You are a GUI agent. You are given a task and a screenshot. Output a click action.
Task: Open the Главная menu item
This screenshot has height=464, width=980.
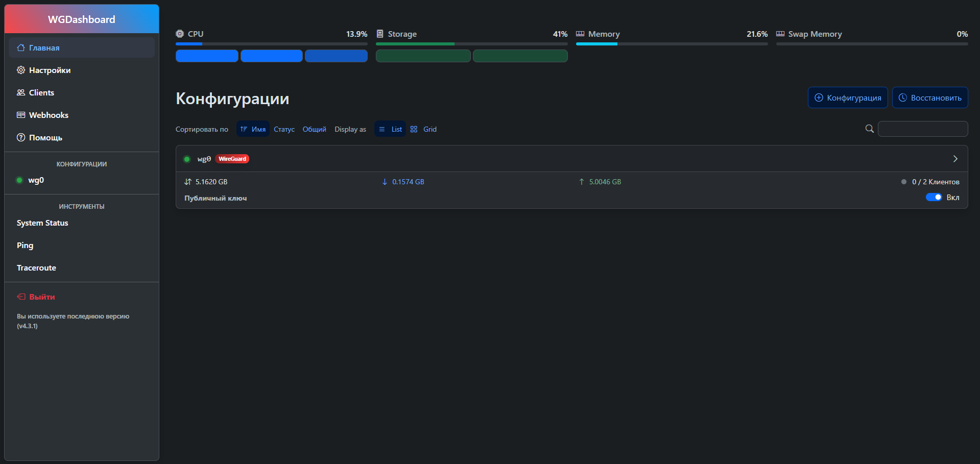pyautogui.click(x=82, y=47)
